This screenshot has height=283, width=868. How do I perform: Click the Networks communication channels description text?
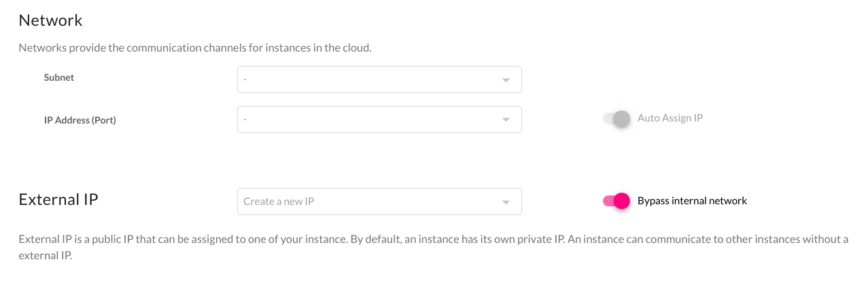pos(195,48)
